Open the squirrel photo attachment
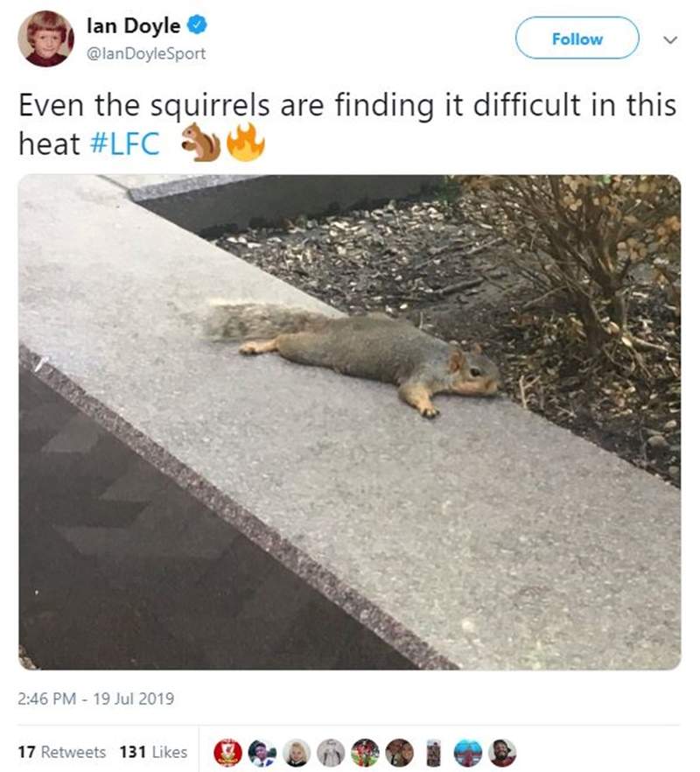 (349, 422)
